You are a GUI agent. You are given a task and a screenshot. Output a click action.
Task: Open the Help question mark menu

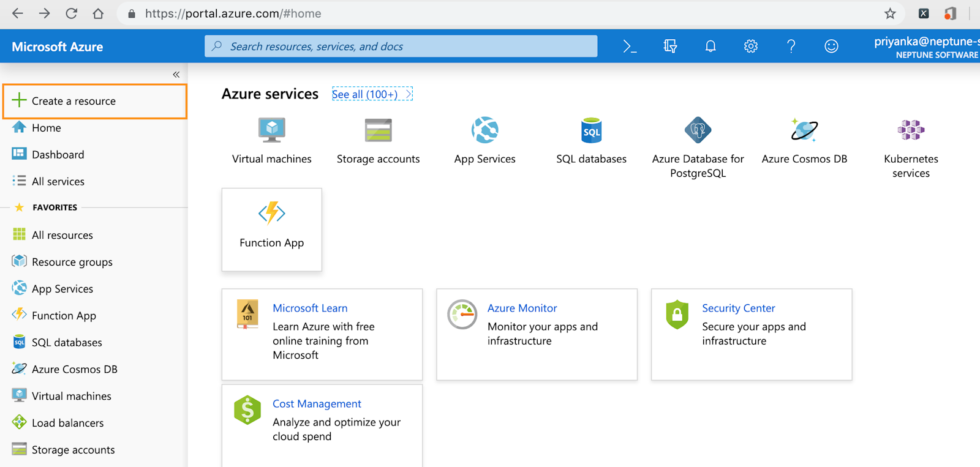pyautogui.click(x=791, y=47)
